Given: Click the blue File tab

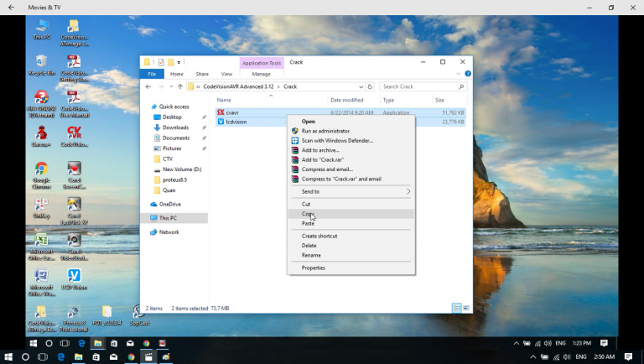Looking at the screenshot, I should (153, 74).
